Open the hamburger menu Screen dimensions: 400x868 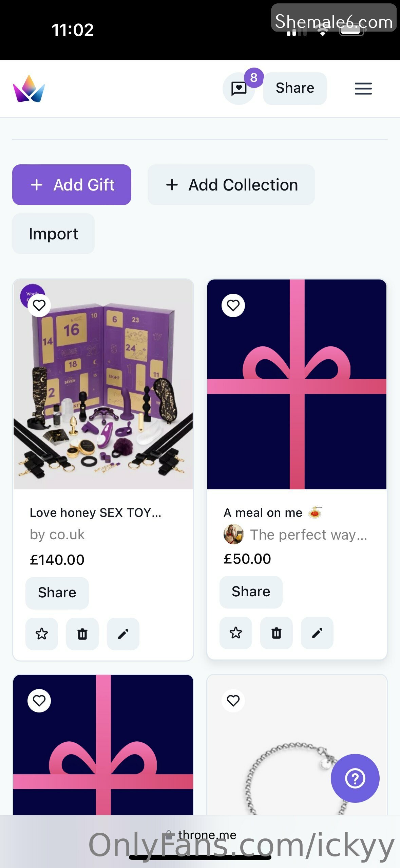(363, 89)
